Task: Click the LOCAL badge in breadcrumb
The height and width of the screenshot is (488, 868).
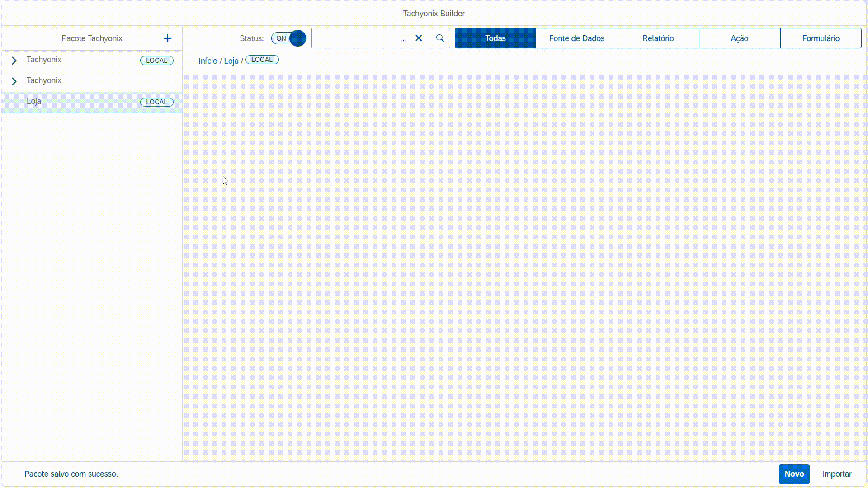Action: point(262,60)
